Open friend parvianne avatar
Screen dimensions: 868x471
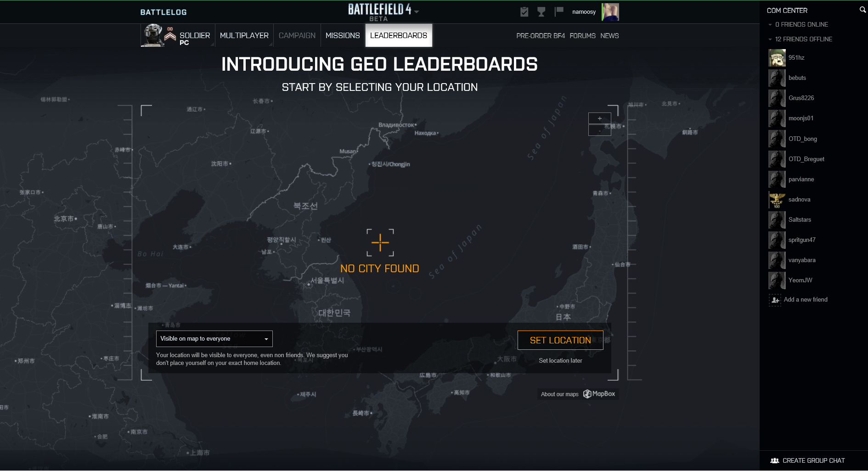[777, 179]
